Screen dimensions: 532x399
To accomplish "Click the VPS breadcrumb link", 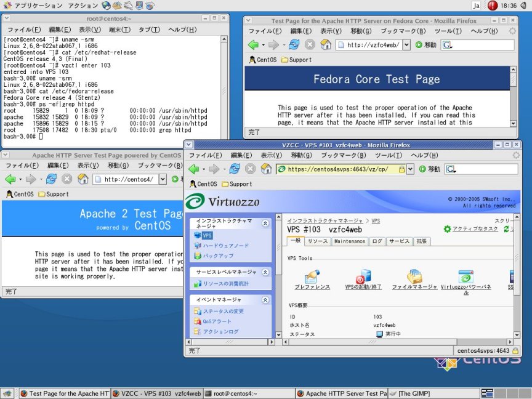I will pos(376,221).
